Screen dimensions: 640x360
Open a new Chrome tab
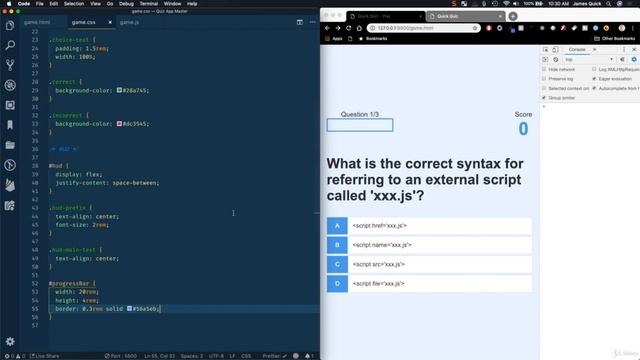[513, 16]
